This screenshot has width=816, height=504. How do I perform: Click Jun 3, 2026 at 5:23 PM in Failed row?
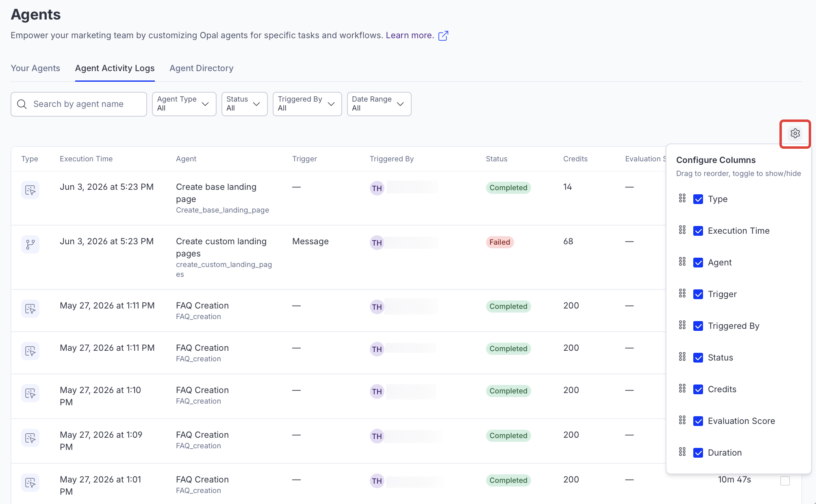(107, 241)
